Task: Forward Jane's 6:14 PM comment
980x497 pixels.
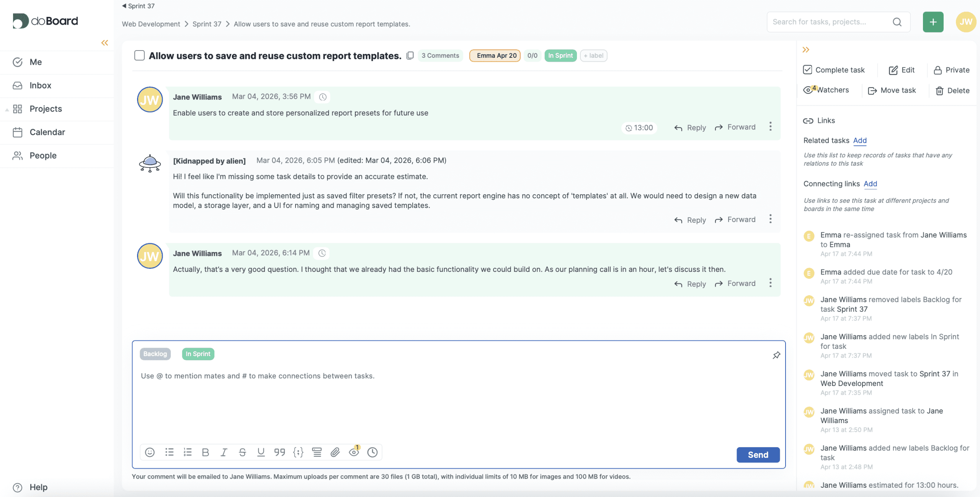Action: click(x=735, y=283)
